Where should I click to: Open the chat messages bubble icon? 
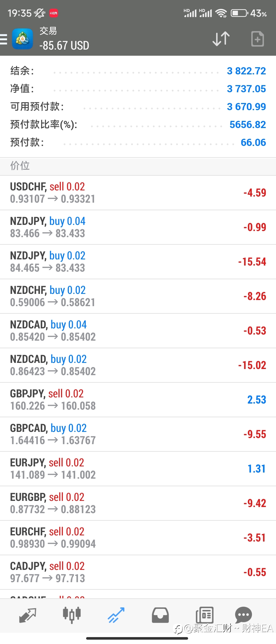[x=243, y=615]
